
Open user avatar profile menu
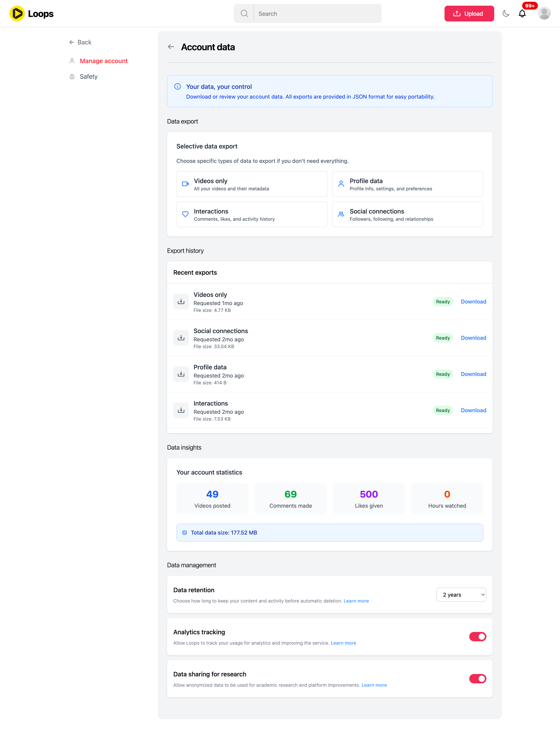(x=544, y=14)
